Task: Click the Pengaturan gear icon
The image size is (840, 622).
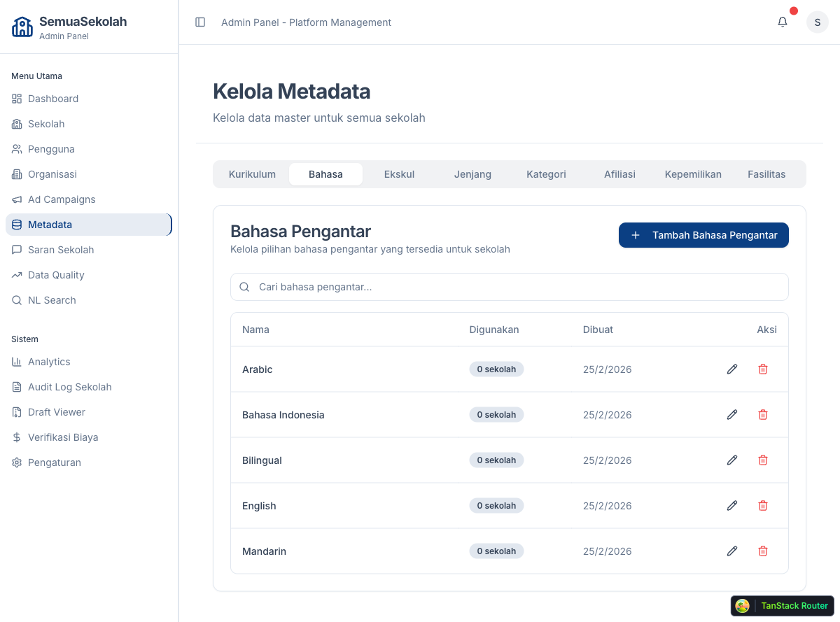Action: pos(15,462)
